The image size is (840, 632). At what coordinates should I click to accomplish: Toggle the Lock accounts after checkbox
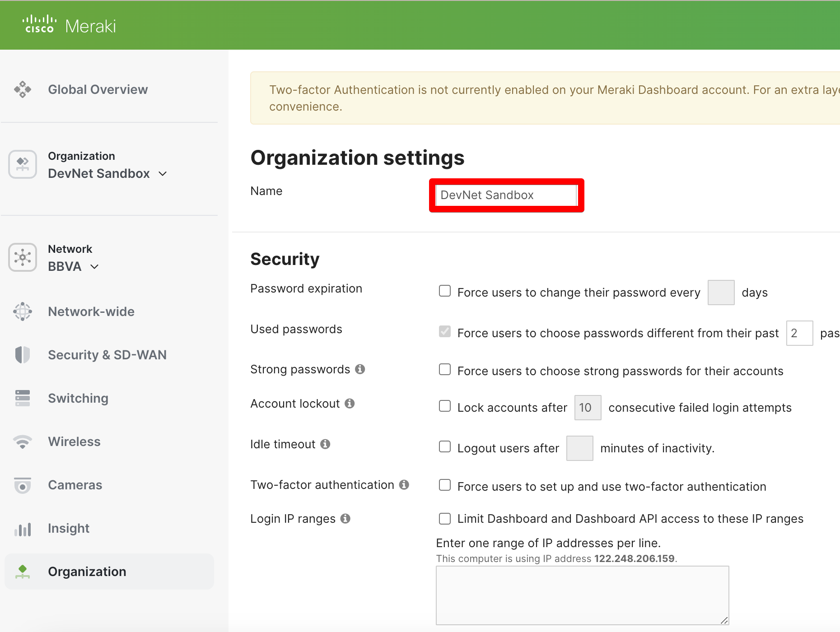point(445,406)
